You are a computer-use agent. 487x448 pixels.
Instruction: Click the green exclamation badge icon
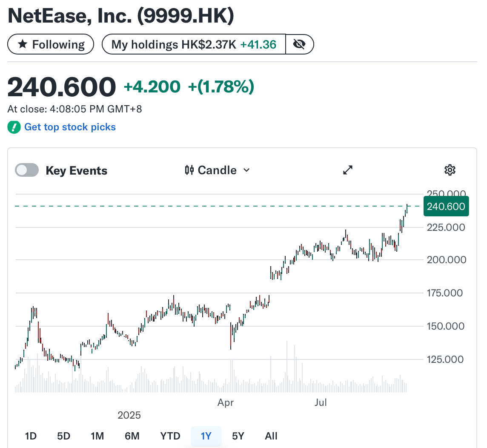(14, 127)
